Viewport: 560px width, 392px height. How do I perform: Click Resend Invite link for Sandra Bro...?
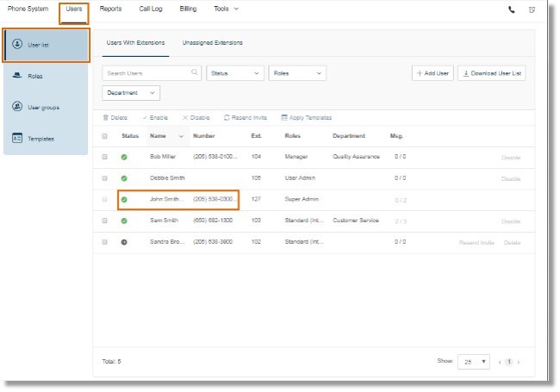(x=476, y=243)
